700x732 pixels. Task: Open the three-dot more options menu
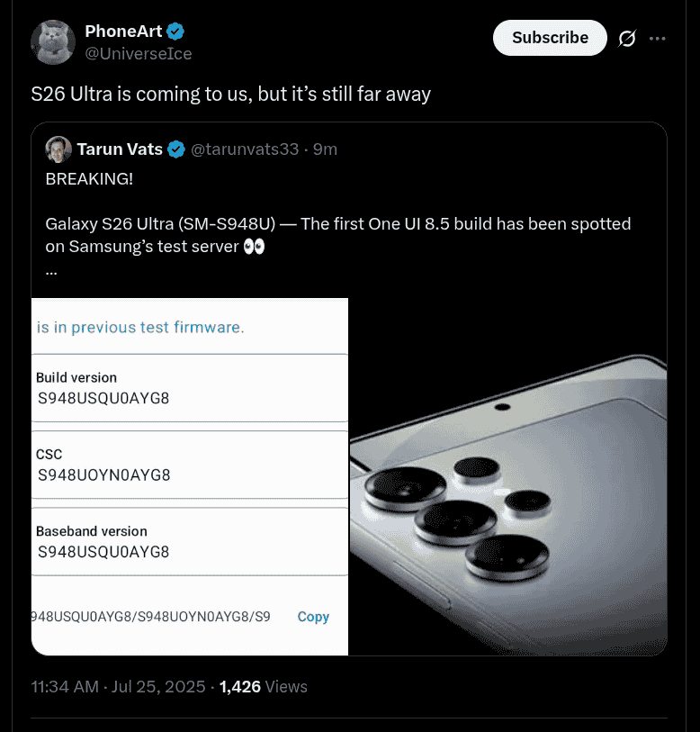pyautogui.click(x=658, y=39)
